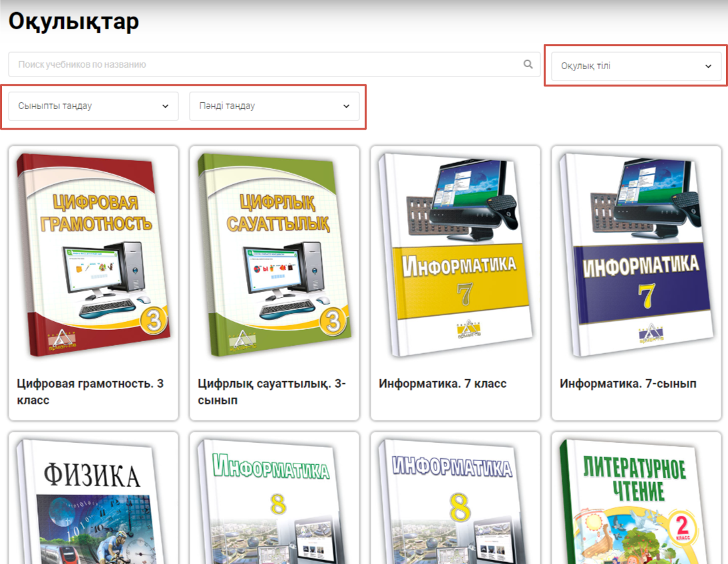Click the title Информатика. 7-сынып
This screenshot has width=728, height=564.
[628, 384]
